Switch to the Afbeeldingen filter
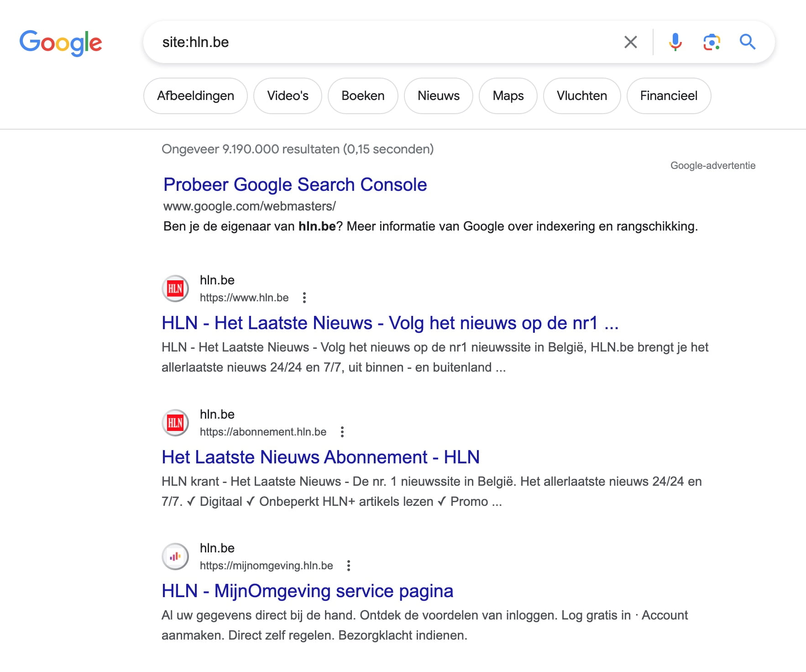806x672 pixels. point(195,96)
